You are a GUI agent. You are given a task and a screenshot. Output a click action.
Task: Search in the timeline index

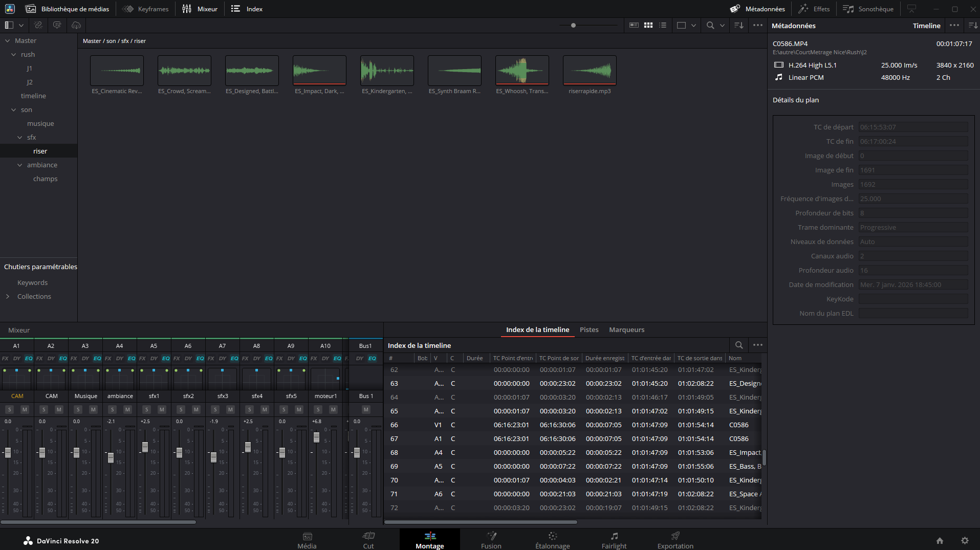pyautogui.click(x=739, y=345)
